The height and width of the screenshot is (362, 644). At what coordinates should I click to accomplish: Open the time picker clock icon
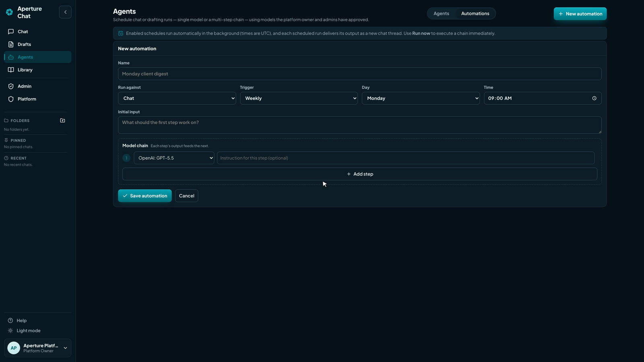click(594, 98)
